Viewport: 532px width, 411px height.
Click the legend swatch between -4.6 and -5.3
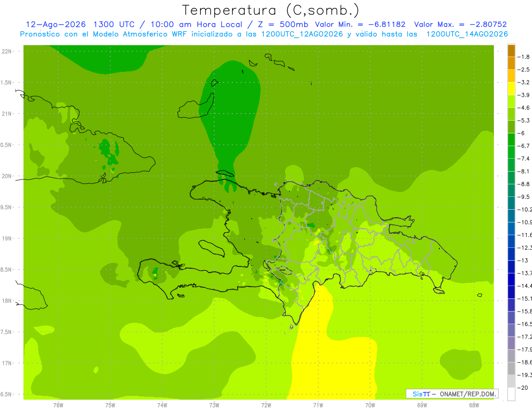click(x=511, y=114)
